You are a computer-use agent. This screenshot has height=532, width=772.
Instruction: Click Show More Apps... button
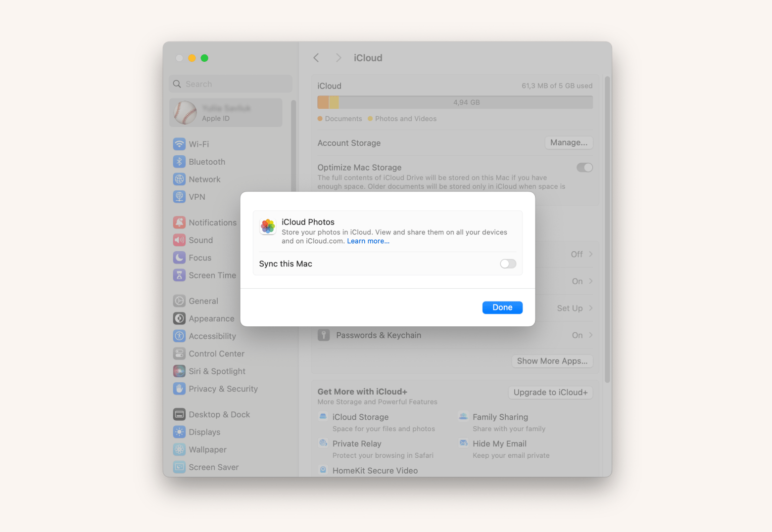pyautogui.click(x=552, y=361)
